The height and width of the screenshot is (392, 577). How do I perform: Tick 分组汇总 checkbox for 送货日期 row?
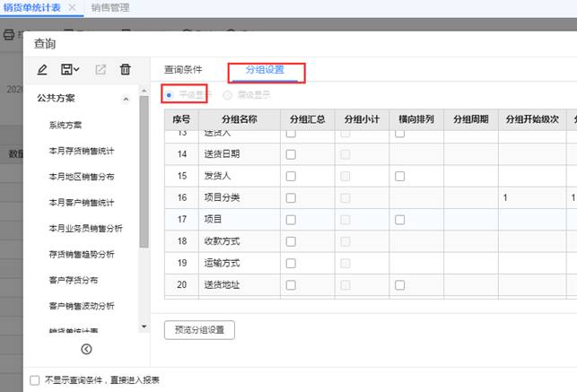coord(290,154)
